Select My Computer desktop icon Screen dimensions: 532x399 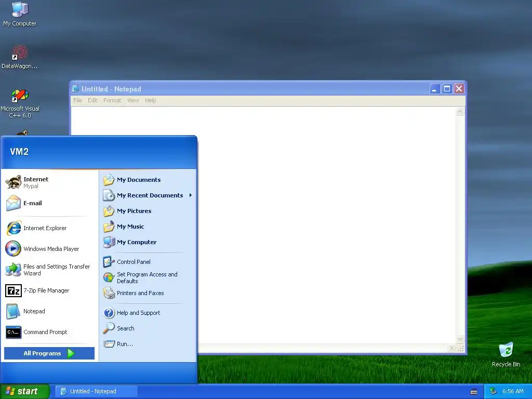pos(20,14)
